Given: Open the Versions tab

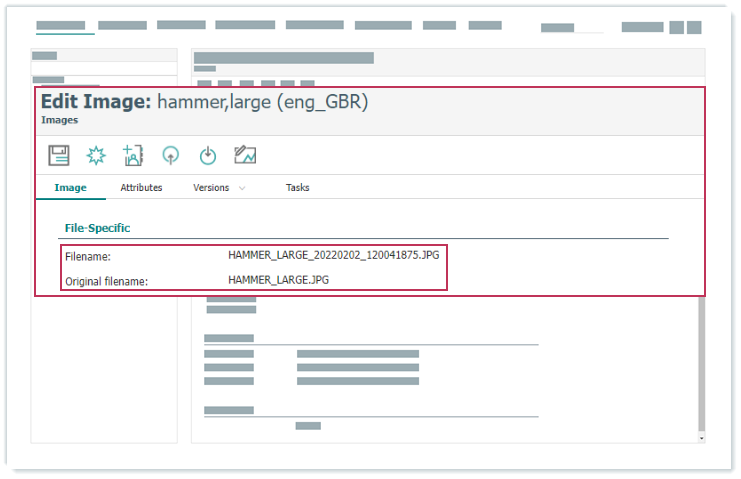Looking at the screenshot, I should pyautogui.click(x=211, y=188).
